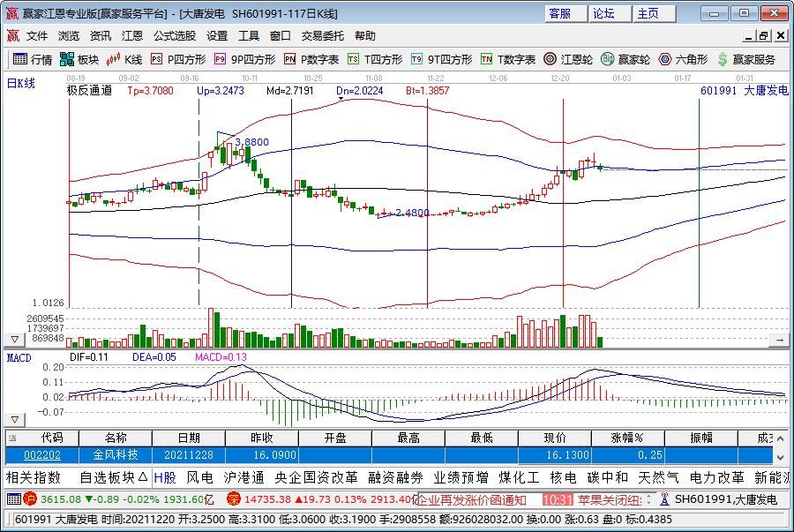Select the 沪港通 tab
794x532 pixels.
244,477
